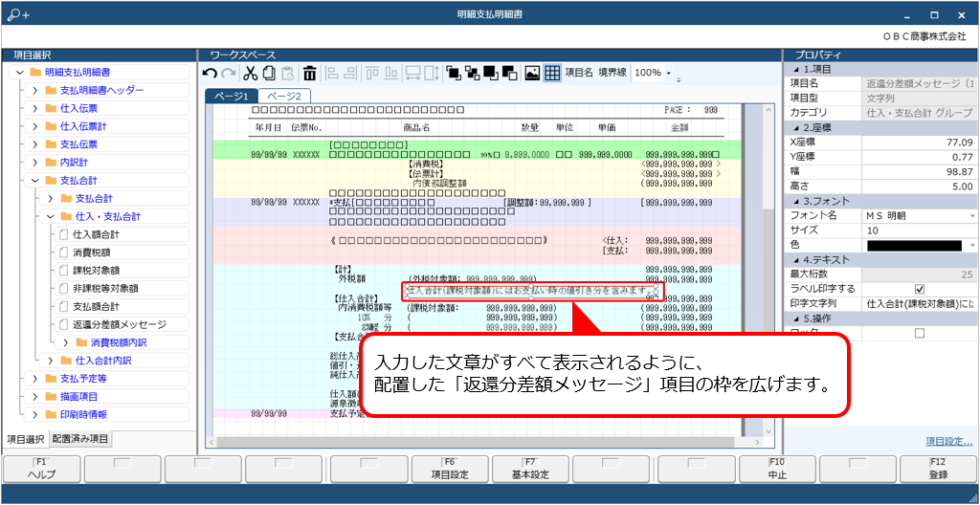
Task: Click the F7 基本設定 button
Action: pyautogui.click(x=530, y=469)
